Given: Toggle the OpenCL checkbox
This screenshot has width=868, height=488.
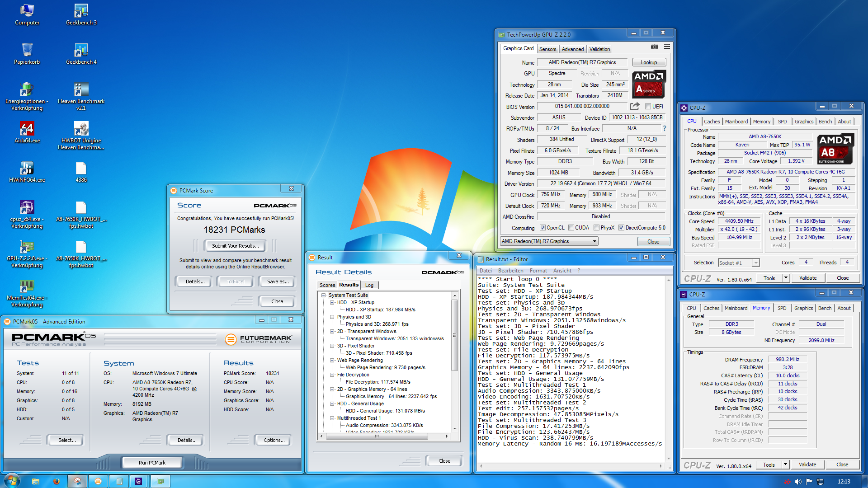Looking at the screenshot, I should [x=542, y=228].
